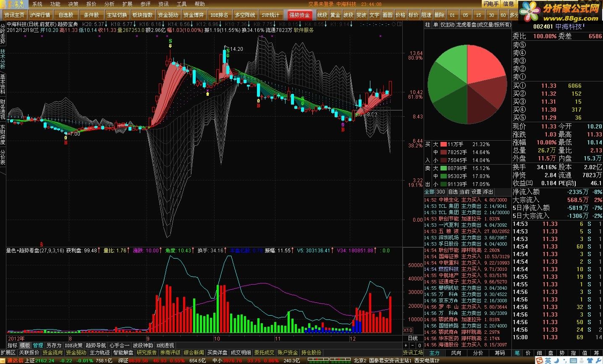Open the 资金流向 info tab
Screen dimensions: 603x364
click(52, 353)
